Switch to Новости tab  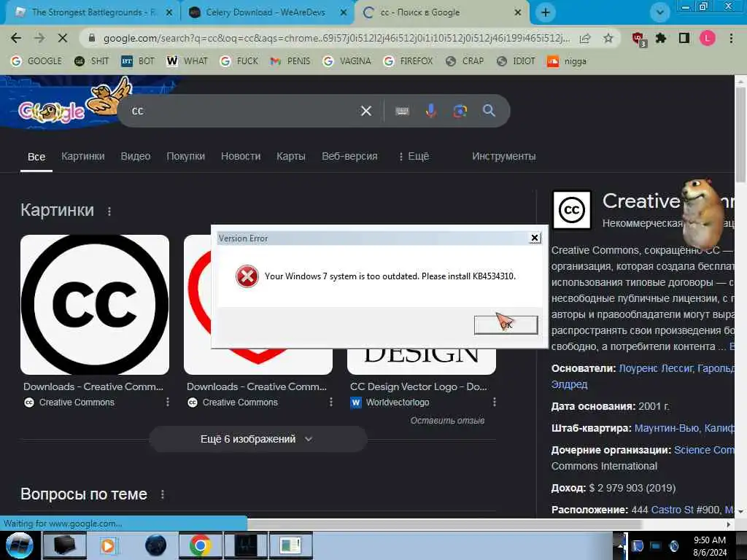(x=241, y=156)
